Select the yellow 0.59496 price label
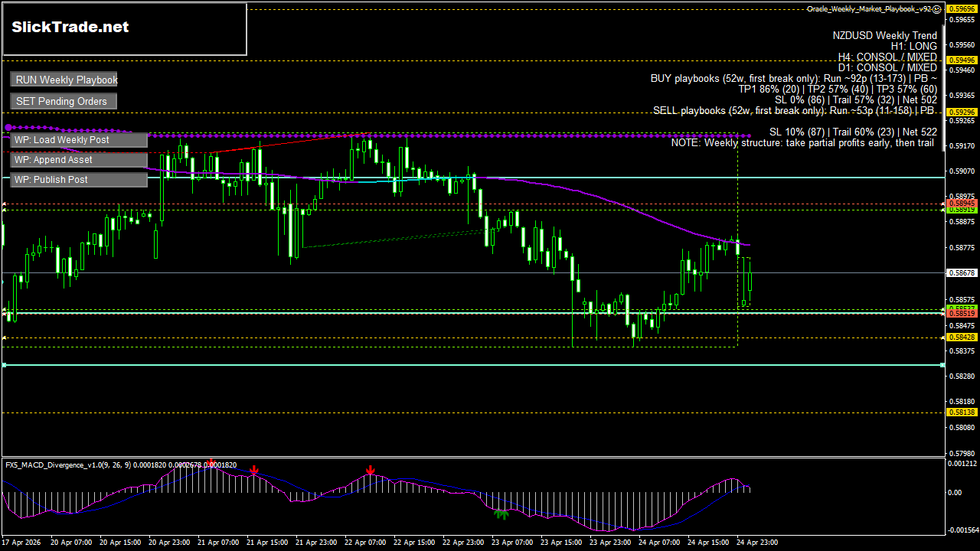This screenshot has height=551, width=980. (x=962, y=60)
